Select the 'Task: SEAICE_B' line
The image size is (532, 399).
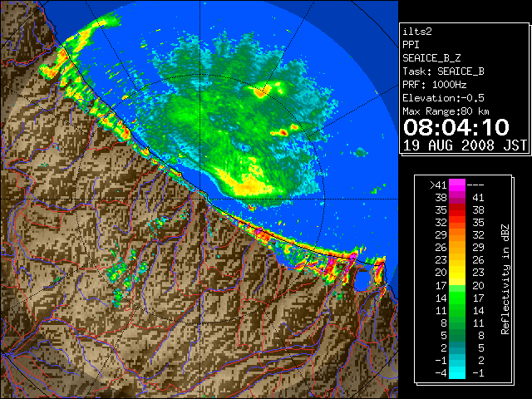point(443,71)
